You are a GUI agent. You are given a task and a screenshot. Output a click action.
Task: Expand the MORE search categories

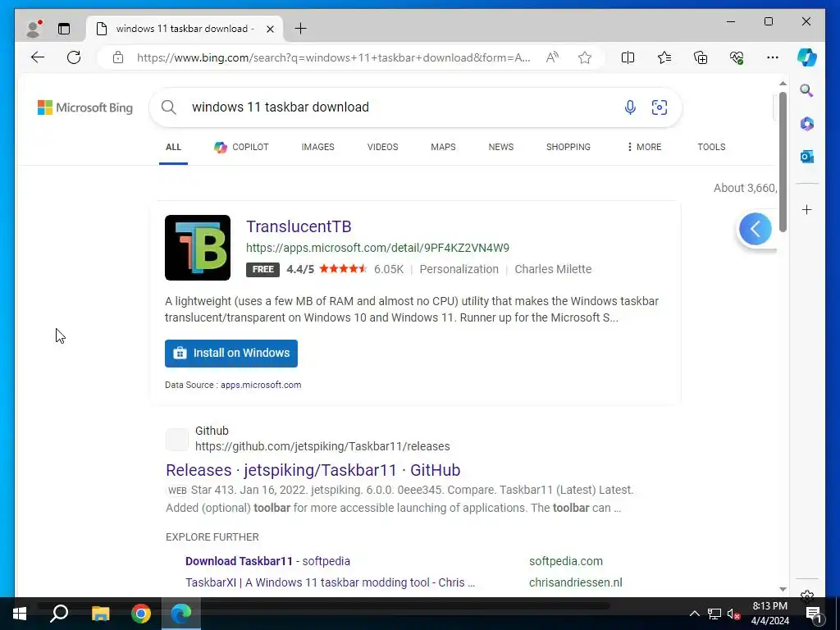(644, 148)
